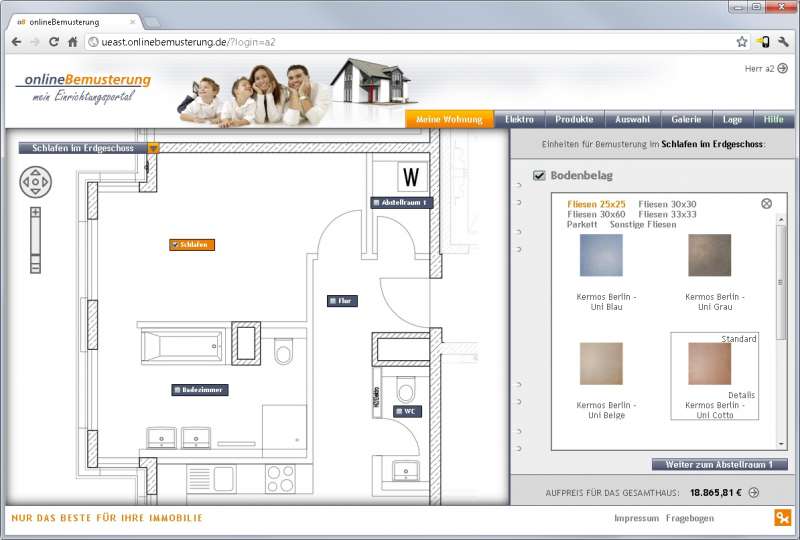Open a new browser tab
Image resolution: width=800 pixels, height=540 pixels.
coord(152,22)
